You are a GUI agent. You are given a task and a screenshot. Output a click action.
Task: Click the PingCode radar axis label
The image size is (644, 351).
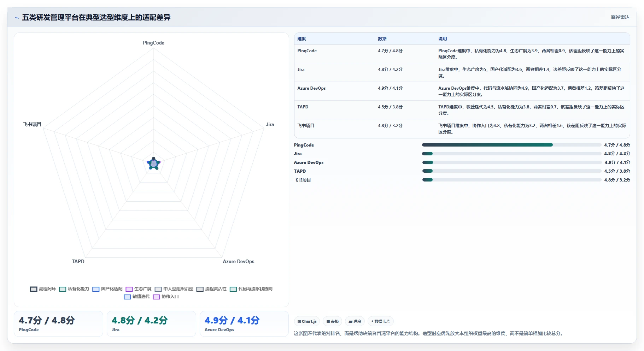(x=153, y=43)
